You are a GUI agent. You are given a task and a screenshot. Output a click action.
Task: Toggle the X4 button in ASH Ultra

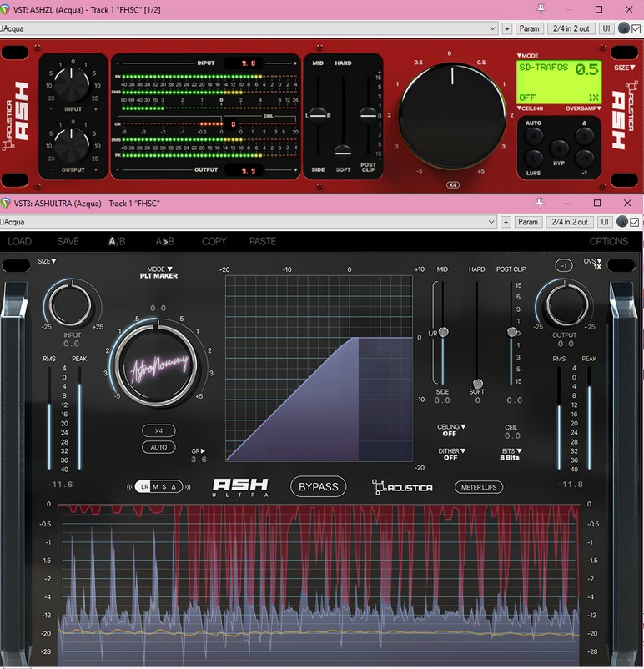point(158,430)
